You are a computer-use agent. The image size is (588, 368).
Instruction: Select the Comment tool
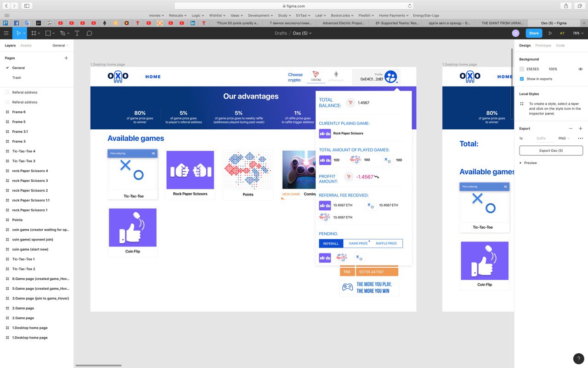click(89, 33)
